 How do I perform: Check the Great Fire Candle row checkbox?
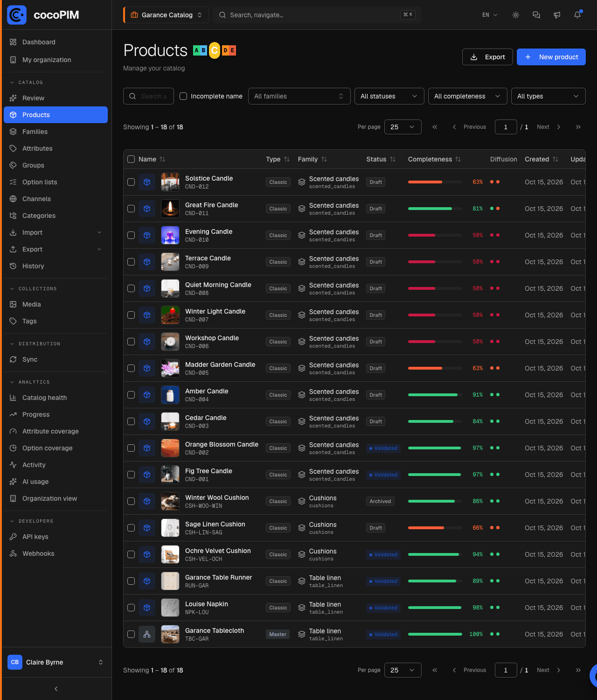pos(131,209)
